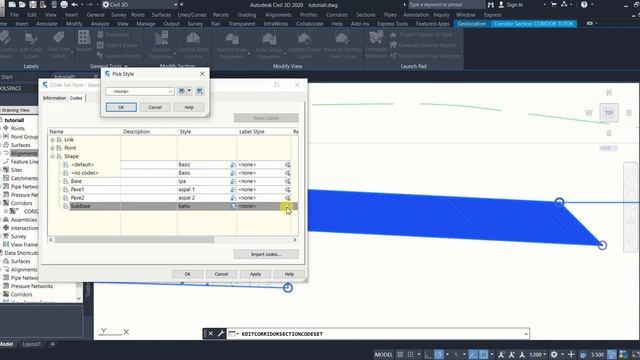
Task: Select the SubBase row in the codes list
Action: coord(172,206)
